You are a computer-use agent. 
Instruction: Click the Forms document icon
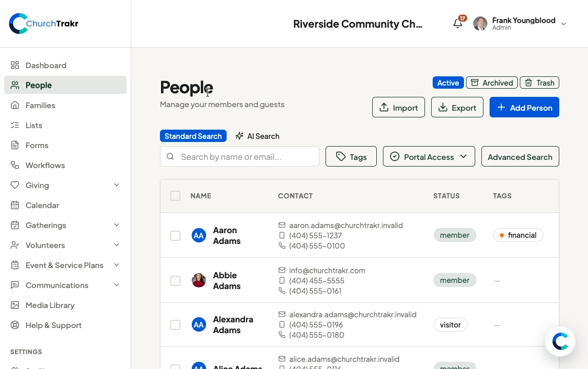pyautogui.click(x=15, y=145)
